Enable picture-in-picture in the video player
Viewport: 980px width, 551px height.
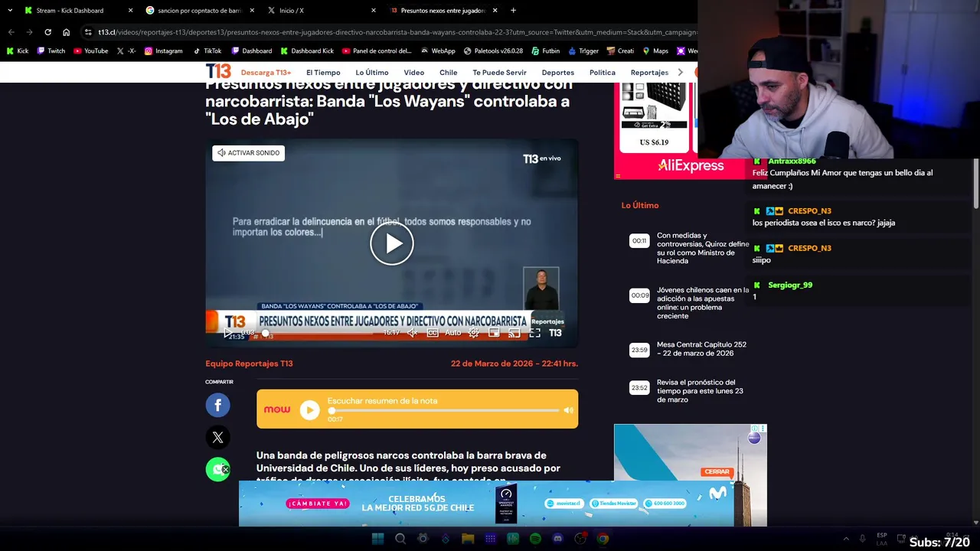[494, 333]
